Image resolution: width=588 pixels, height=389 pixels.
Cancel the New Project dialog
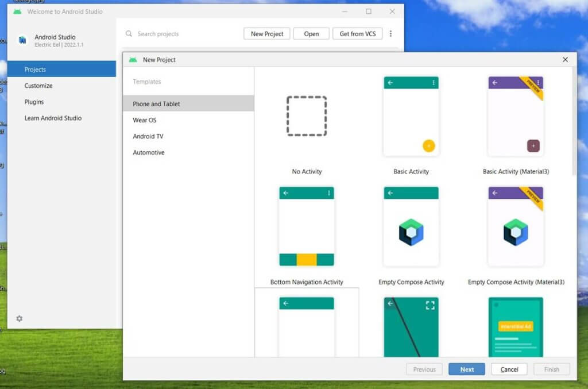tap(509, 369)
